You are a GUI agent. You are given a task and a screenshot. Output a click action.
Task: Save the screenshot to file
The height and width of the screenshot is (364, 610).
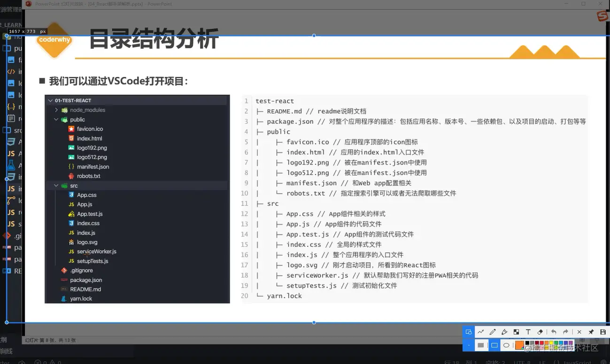603,332
